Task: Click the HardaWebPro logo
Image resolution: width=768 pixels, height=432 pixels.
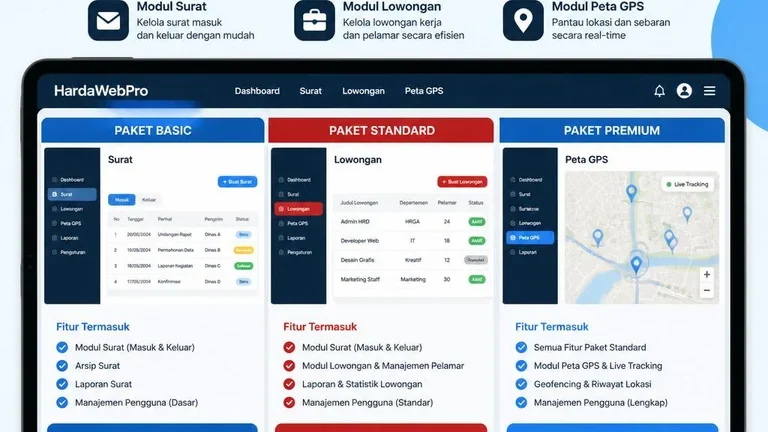Action: (x=101, y=91)
